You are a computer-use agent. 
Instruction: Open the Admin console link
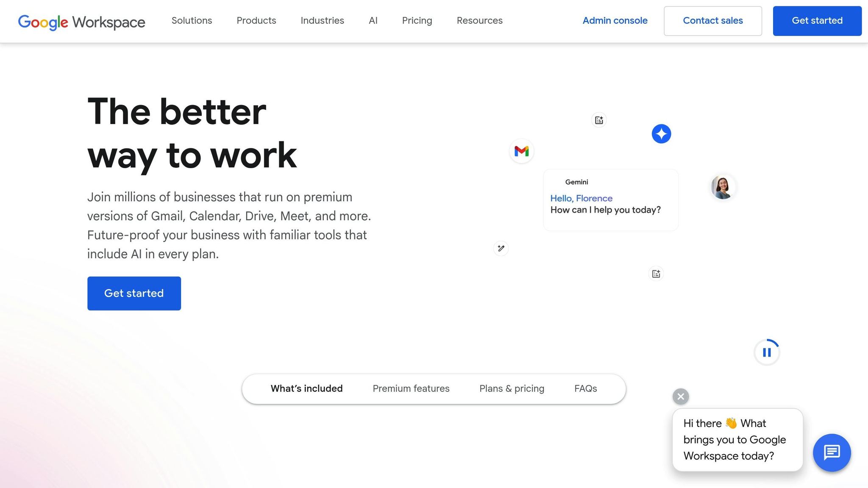click(x=615, y=20)
